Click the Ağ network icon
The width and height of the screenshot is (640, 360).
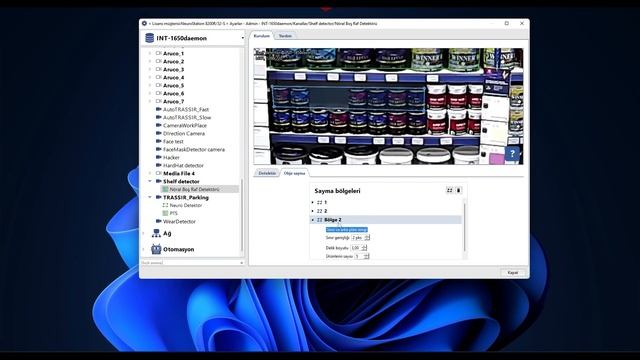pyautogui.click(x=156, y=233)
